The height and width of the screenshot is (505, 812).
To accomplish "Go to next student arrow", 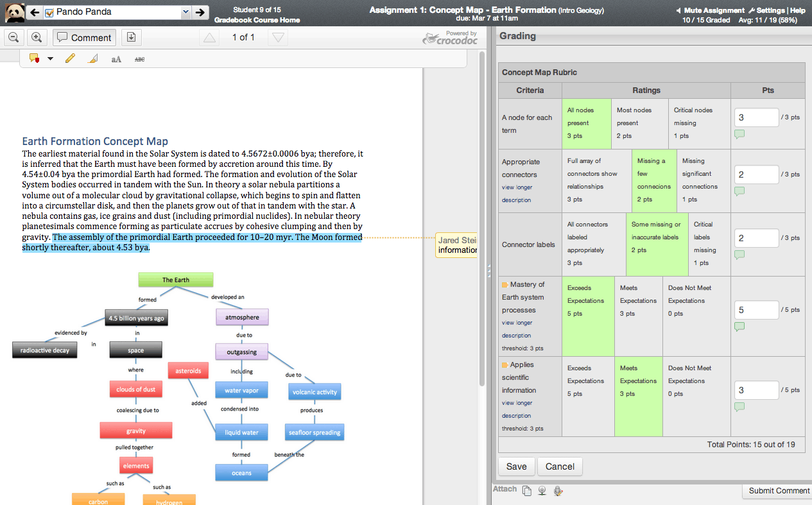I will tap(200, 12).
